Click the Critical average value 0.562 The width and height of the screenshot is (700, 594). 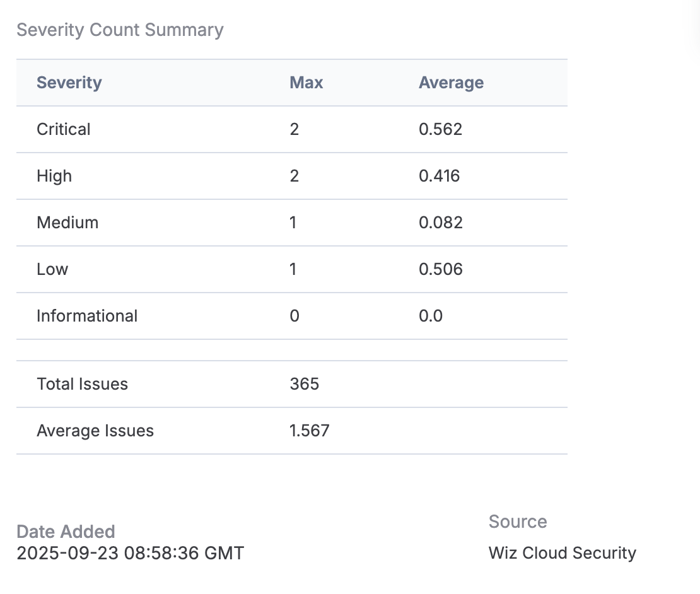click(x=440, y=129)
